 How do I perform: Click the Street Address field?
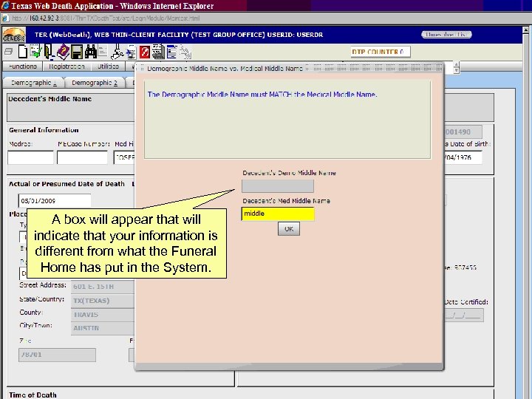click(103, 287)
